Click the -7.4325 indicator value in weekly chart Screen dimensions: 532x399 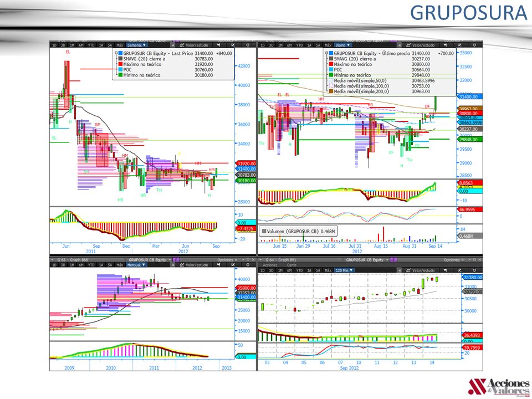click(x=246, y=229)
